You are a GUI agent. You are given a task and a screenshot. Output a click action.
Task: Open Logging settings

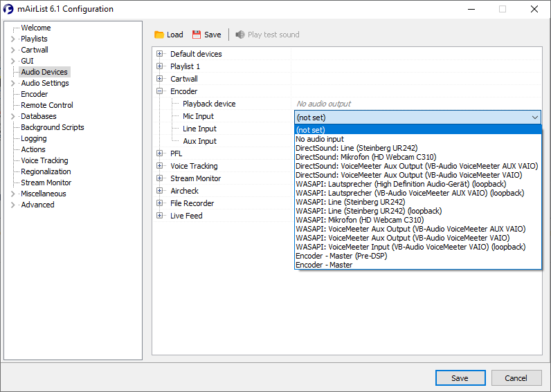tap(34, 138)
